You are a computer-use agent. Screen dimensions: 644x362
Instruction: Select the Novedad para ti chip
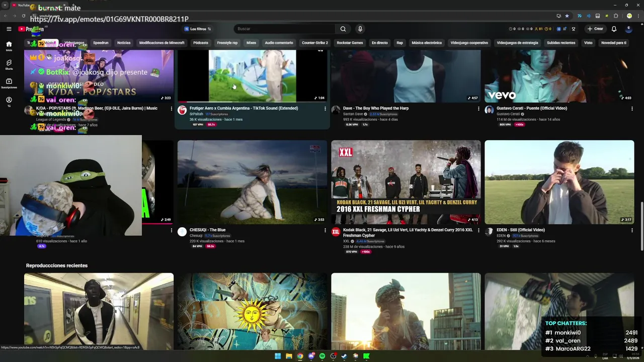point(614,43)
